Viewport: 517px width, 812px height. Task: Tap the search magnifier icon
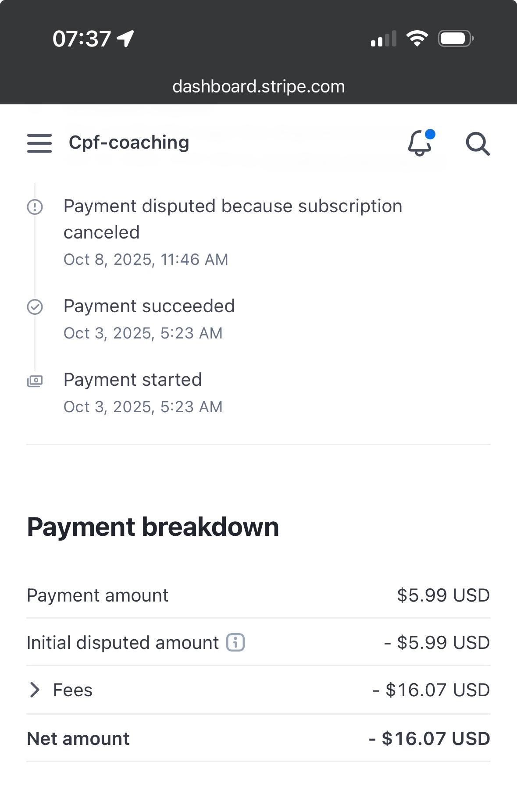477,144
